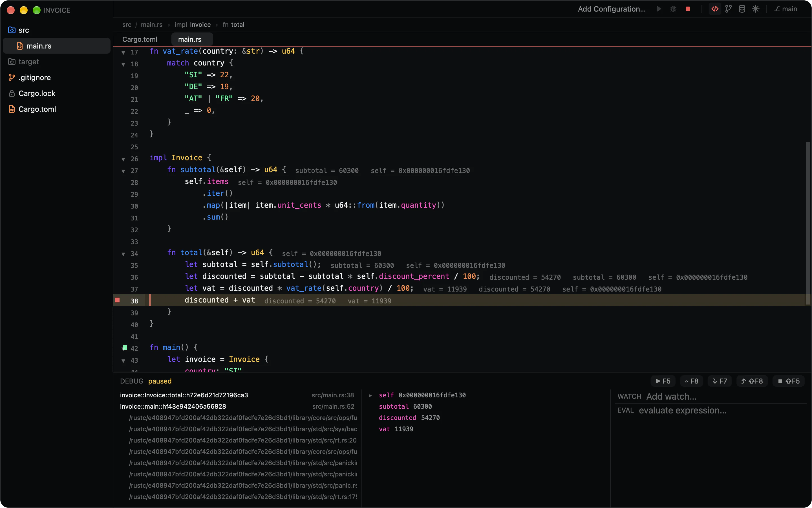Collapse fn vat_rate at line 17
This screenshot has height=508, width=812.
click(x=123, y=52)
